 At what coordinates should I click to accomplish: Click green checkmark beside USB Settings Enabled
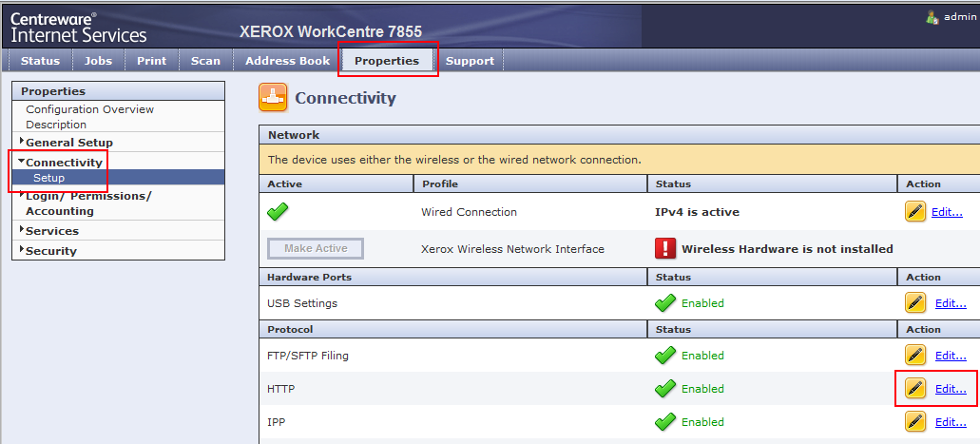pos(665,303)
